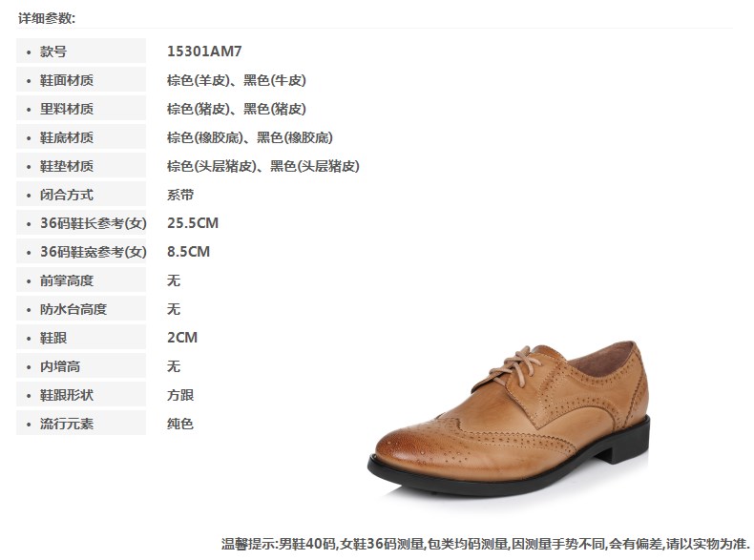Select the 8.5CM shoe width value

189,252
